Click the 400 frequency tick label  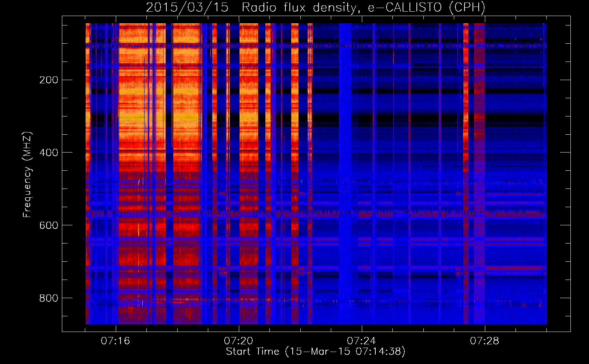(49, 153)
